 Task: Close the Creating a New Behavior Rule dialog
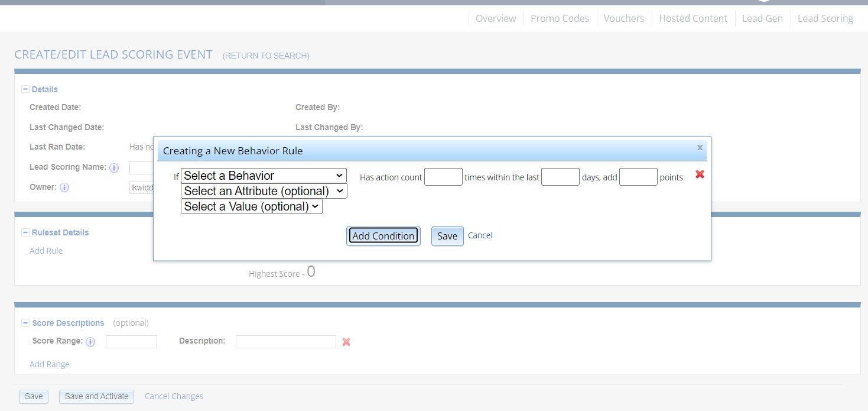tap(700, 148)
